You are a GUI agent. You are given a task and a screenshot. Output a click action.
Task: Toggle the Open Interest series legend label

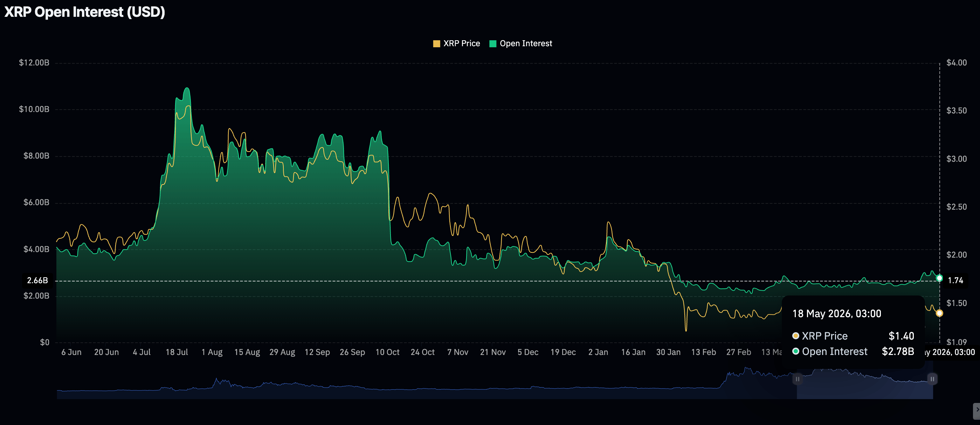click(526, 44)
